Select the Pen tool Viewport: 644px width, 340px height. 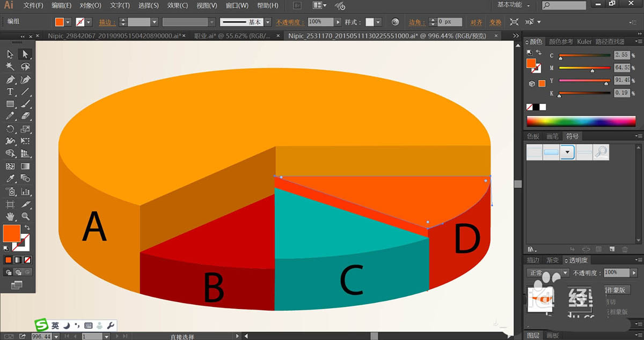point(10,79)
